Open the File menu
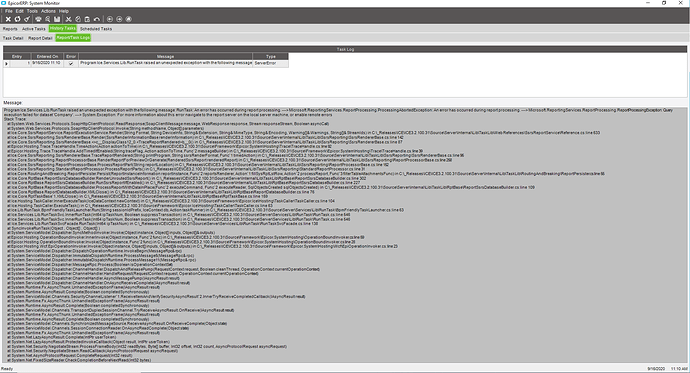This screenshot has height=373, width=690. (8, 11)
